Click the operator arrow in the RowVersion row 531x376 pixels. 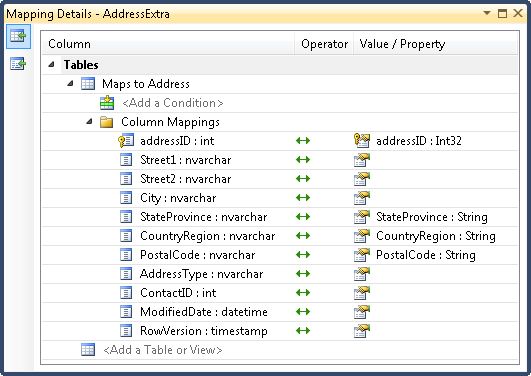point(303,330)
